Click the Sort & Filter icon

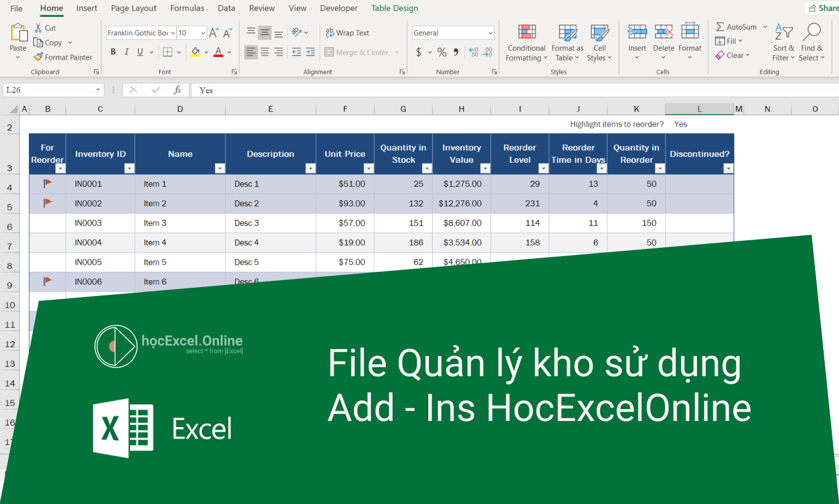783,33
